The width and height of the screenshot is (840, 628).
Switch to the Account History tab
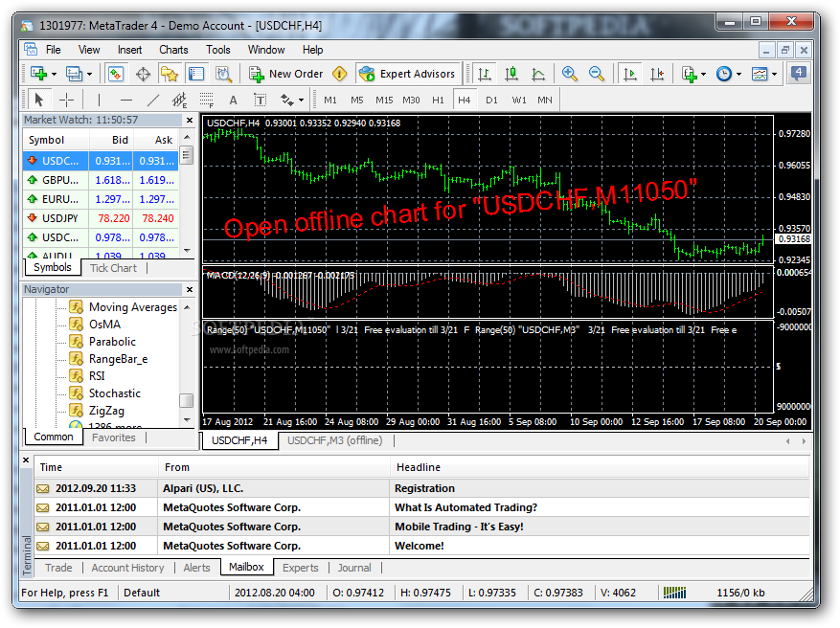tap(127, 568)
